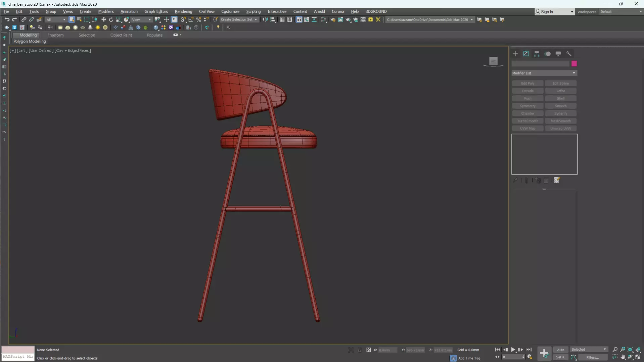This screenshot has width=644, height=362.
Task: Expand the Create Selection Set dropdown
Action: (x=239, y=19)
